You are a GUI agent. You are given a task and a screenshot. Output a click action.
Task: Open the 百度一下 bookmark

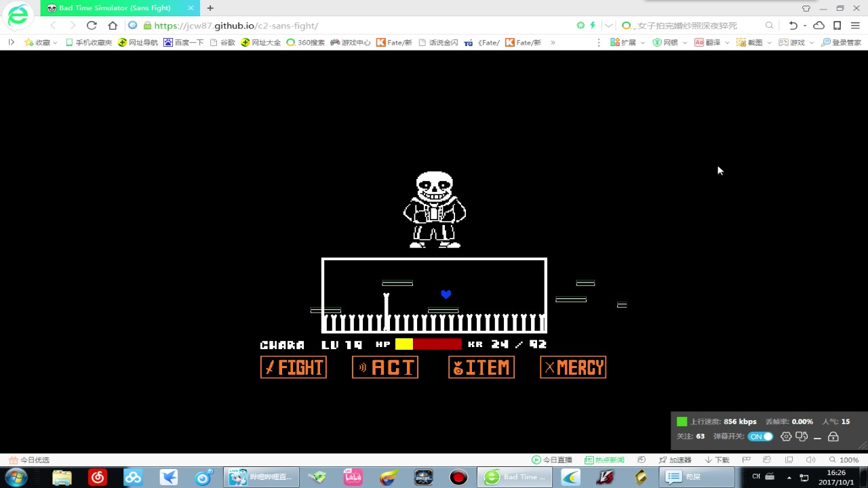tap(184, 42)
